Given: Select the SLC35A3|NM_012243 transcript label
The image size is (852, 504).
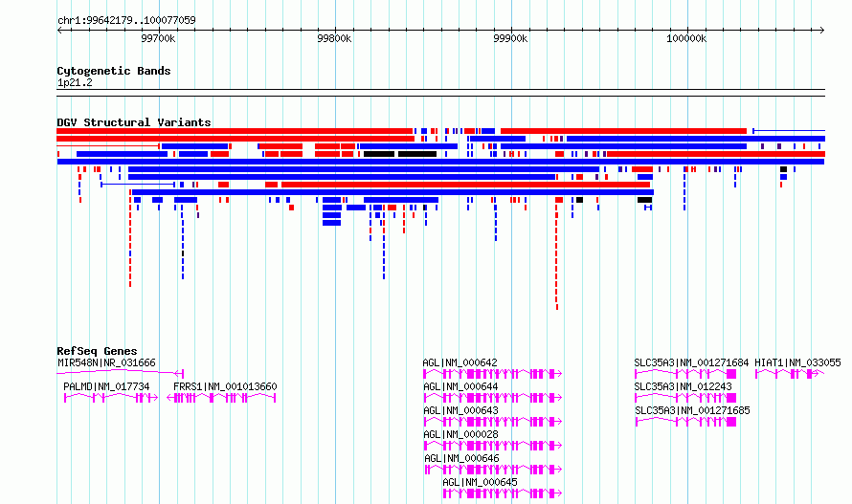Looking at the screenshot, I should pos(683,386).
